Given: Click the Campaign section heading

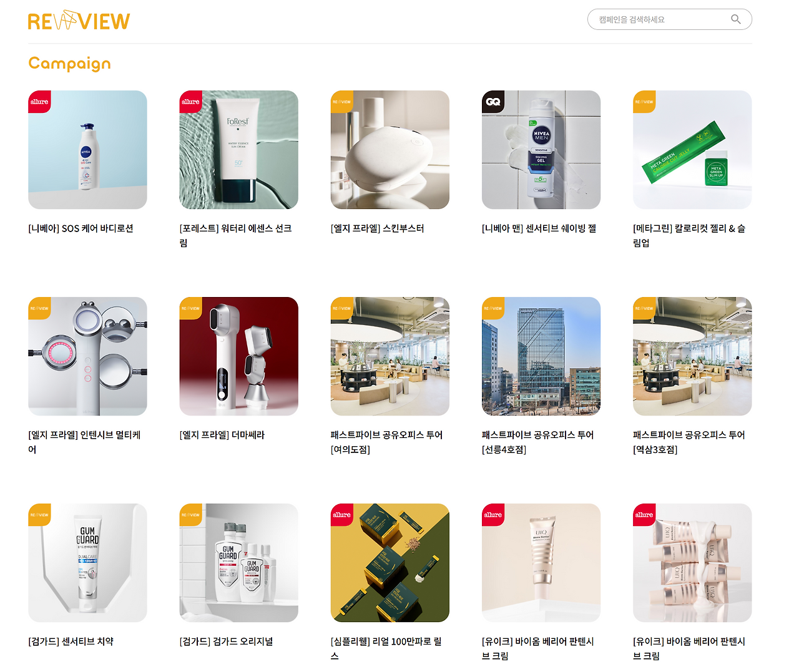Looking at the screenshot, I should click(70, 64).
